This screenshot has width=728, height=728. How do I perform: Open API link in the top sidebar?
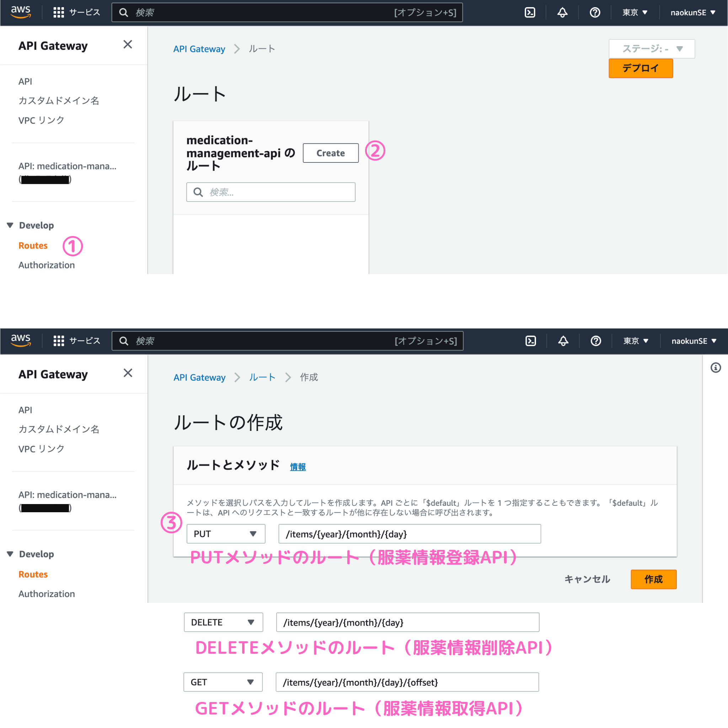pos(25,81)
